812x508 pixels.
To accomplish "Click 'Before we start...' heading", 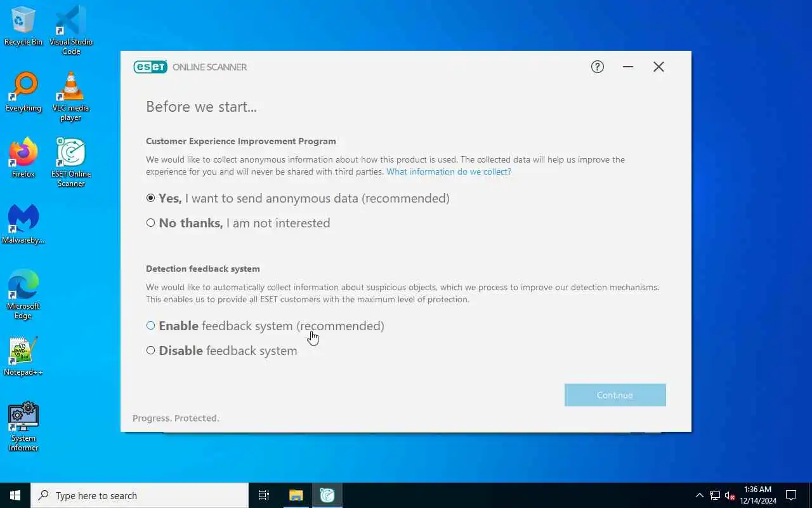I will [x=201, y=107].
